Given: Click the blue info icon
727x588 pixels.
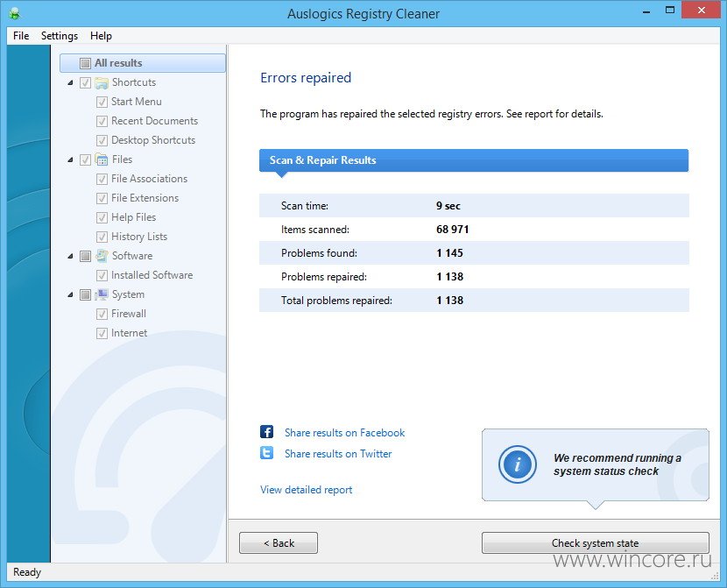Looking at the screenshot, I should (x=518, y=464).
